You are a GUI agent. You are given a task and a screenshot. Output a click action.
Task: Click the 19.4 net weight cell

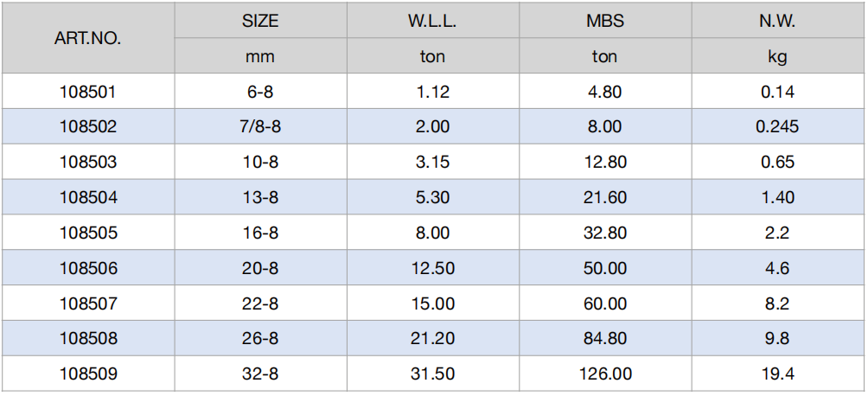[x=777, y=374]
